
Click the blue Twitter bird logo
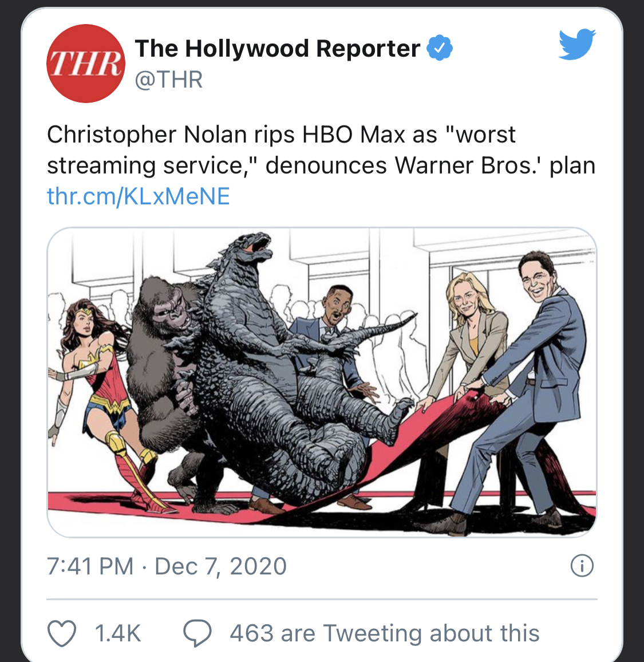[x=577, y=44]
